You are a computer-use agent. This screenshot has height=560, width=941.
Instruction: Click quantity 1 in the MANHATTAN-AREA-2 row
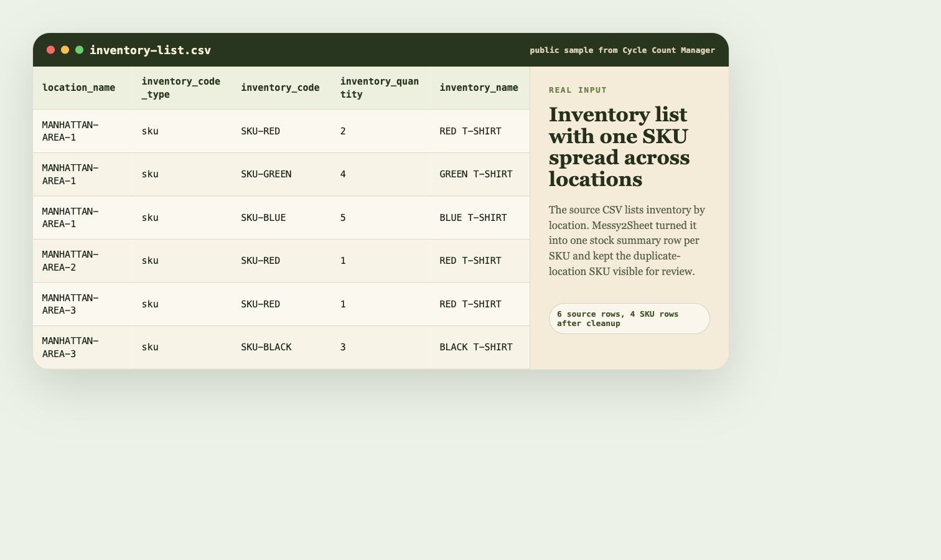point(381,261)
